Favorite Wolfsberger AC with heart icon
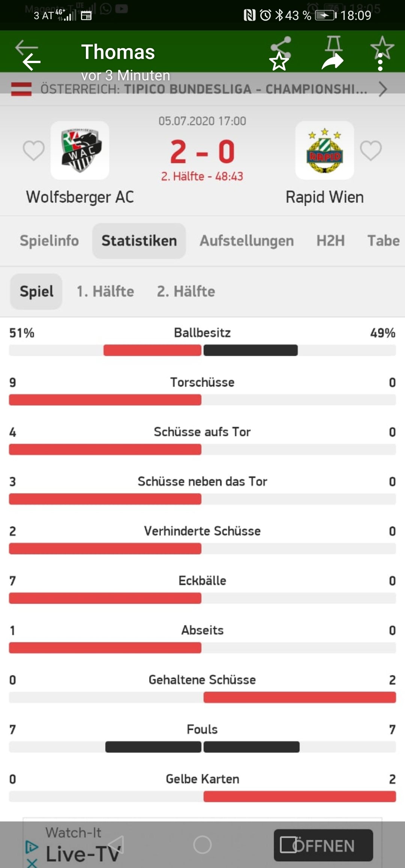Viewport: 405px width, 868px height. 34,151
